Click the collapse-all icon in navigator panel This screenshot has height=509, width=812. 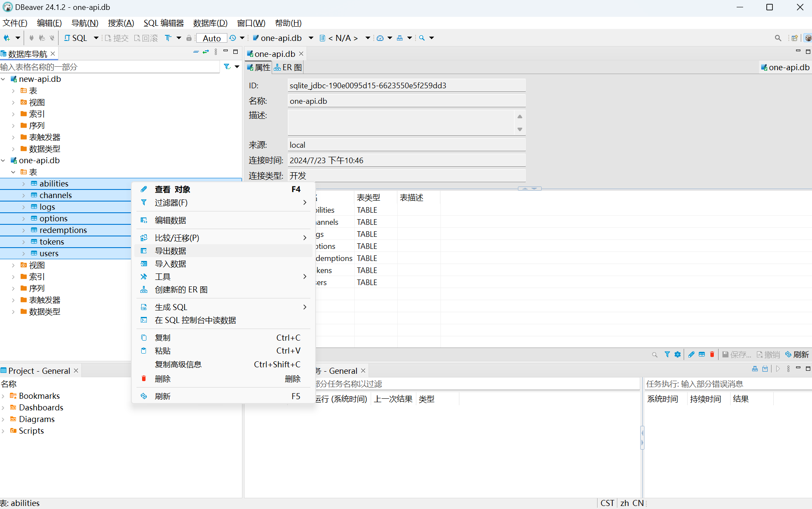[196, 52]
